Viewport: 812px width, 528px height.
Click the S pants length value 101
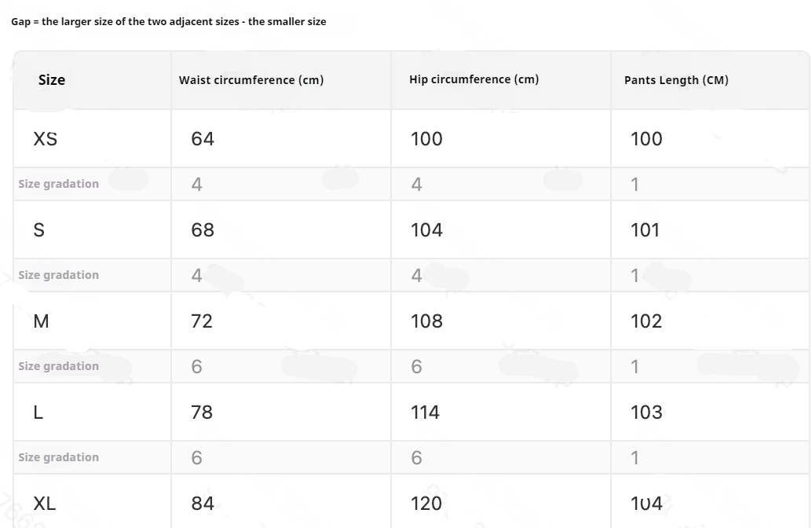(645, 230)
